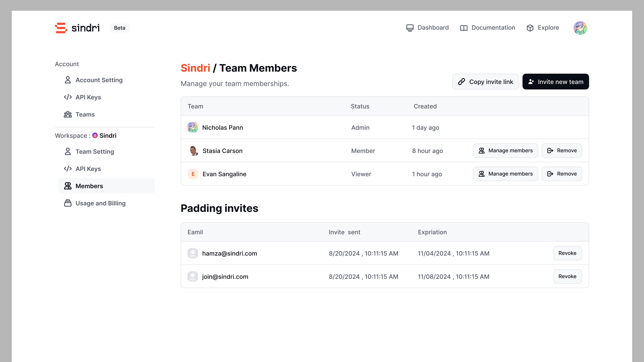Click the Sindri breadcrumb link in heading
Viewport: 644px width, 362px height.
coord(195,68)
